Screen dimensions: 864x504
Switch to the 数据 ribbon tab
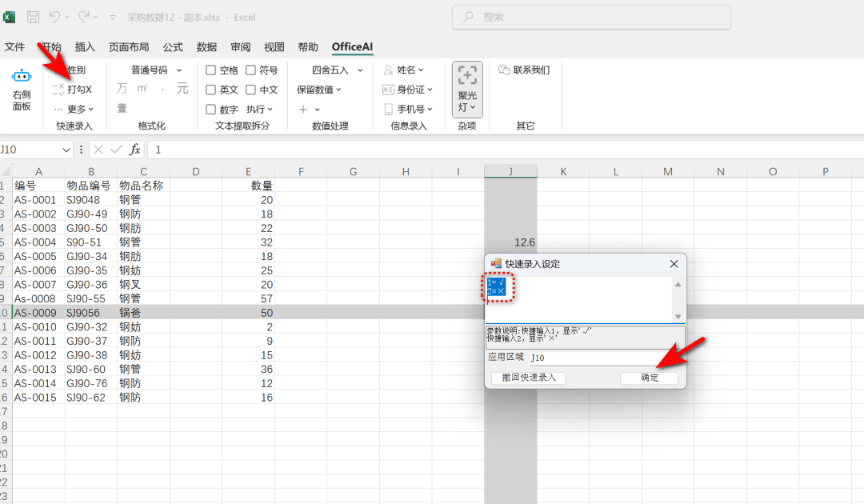click(x=206, y=47)
